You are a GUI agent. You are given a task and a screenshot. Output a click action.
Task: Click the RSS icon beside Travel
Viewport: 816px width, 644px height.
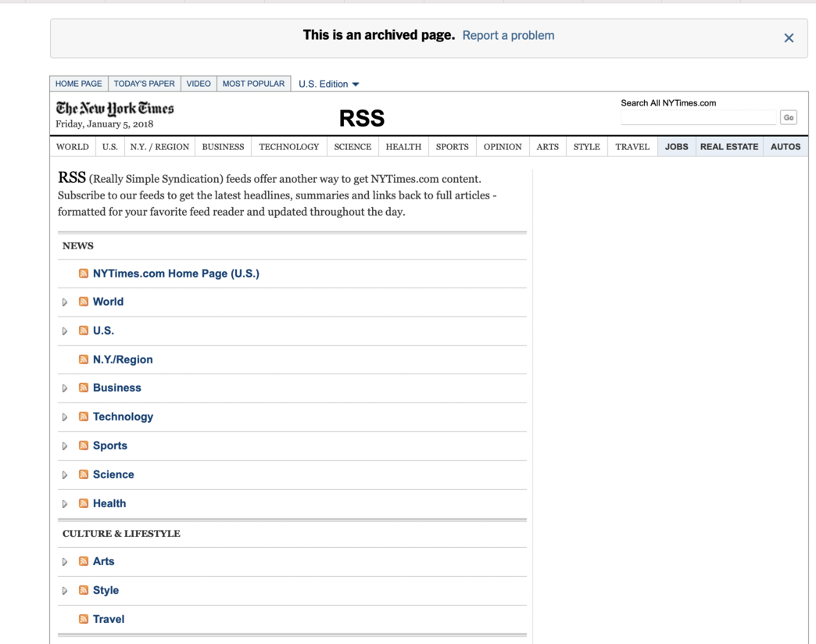pyautogui.click(x=84, y=619)
